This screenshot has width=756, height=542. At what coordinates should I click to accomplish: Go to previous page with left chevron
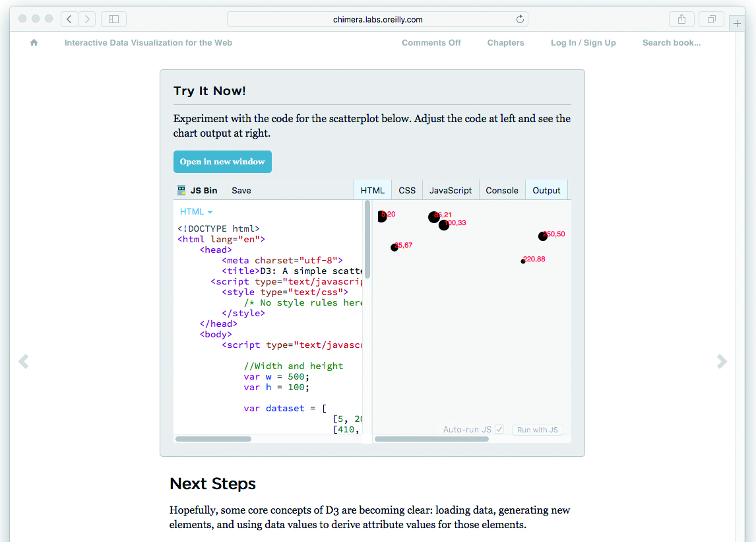(24, 361)
